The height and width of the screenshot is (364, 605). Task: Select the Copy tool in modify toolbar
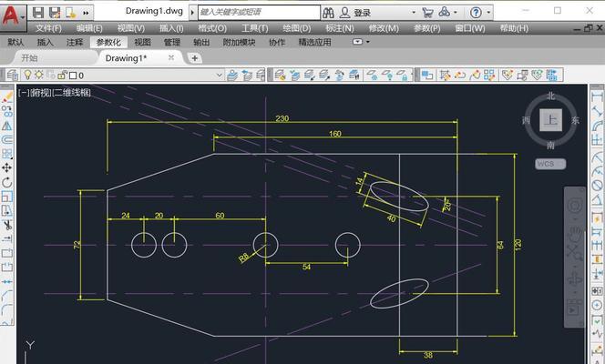(x=7, y=111)
